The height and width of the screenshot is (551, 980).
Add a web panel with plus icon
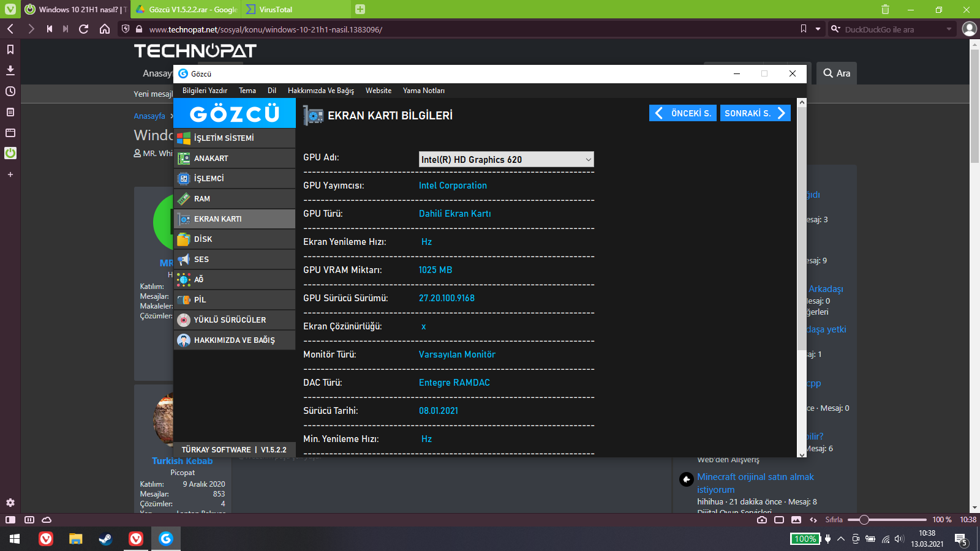10,174
